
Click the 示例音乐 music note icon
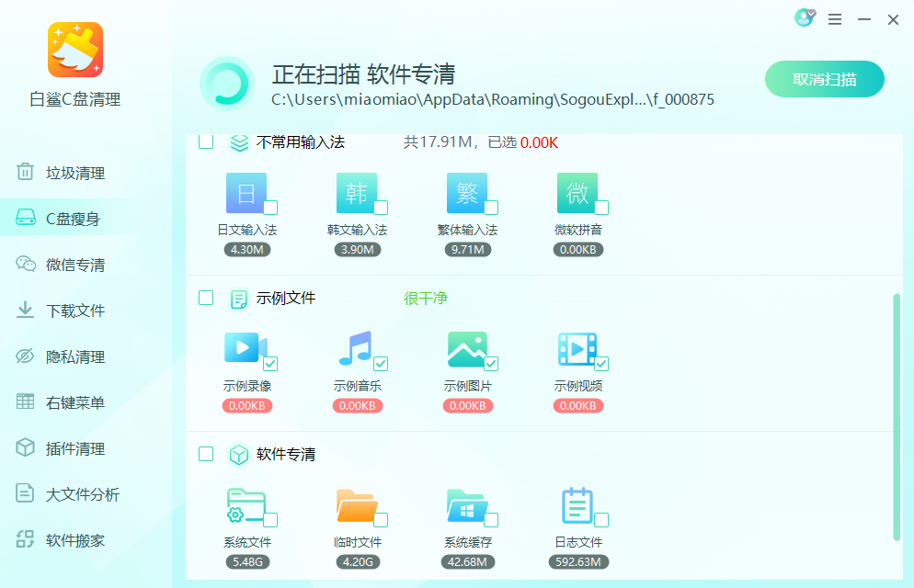355,348
